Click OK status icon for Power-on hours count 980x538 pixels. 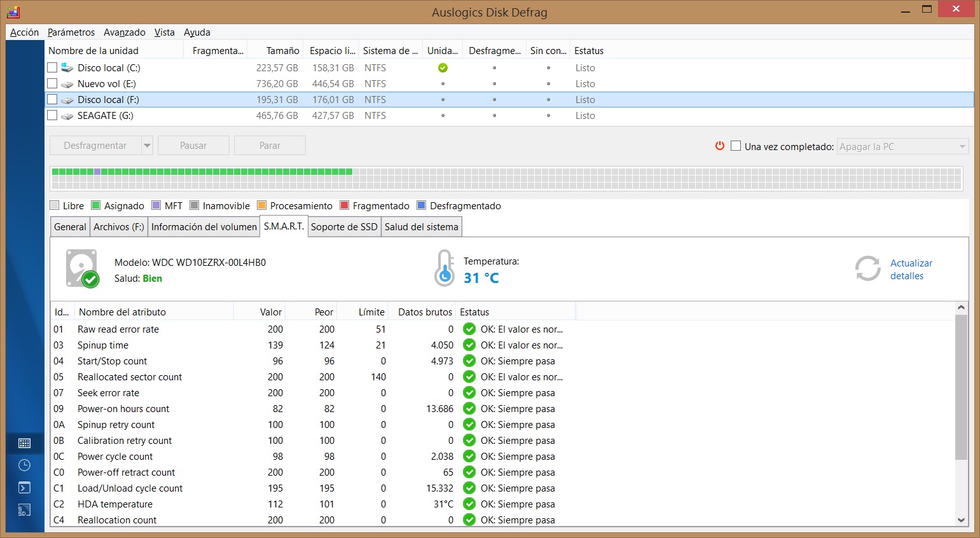point(469,408)
